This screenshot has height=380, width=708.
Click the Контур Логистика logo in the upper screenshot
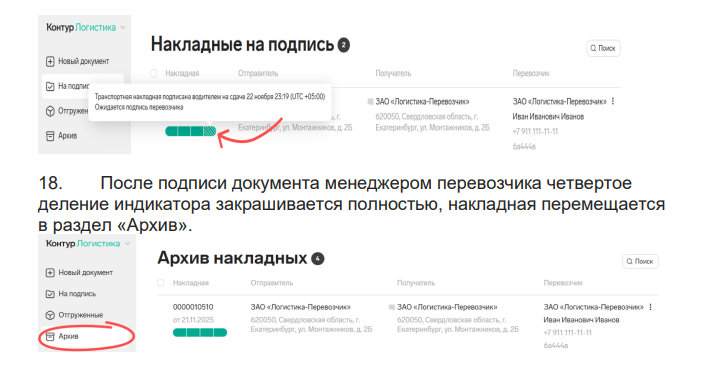point(81,28)
